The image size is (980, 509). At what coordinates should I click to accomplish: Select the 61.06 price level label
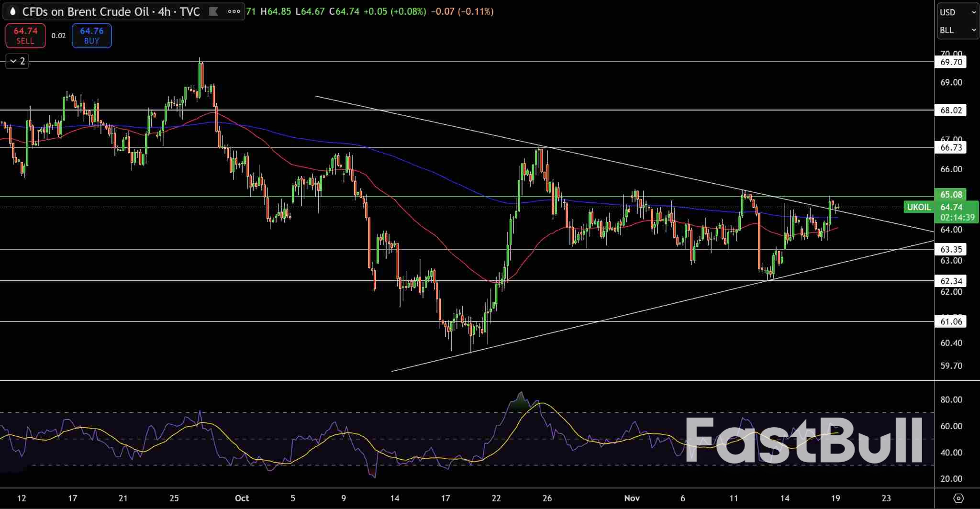[x=951, y=321]
